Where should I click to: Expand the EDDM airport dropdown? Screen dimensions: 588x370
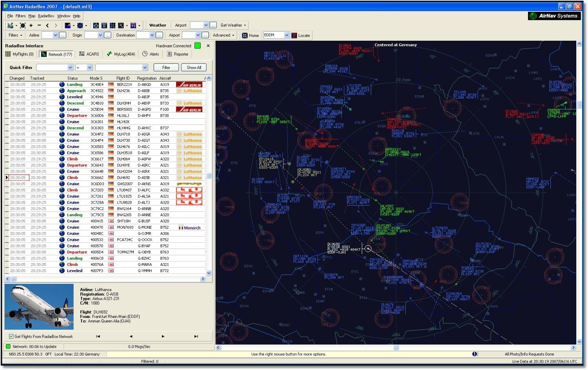[287, 35]
